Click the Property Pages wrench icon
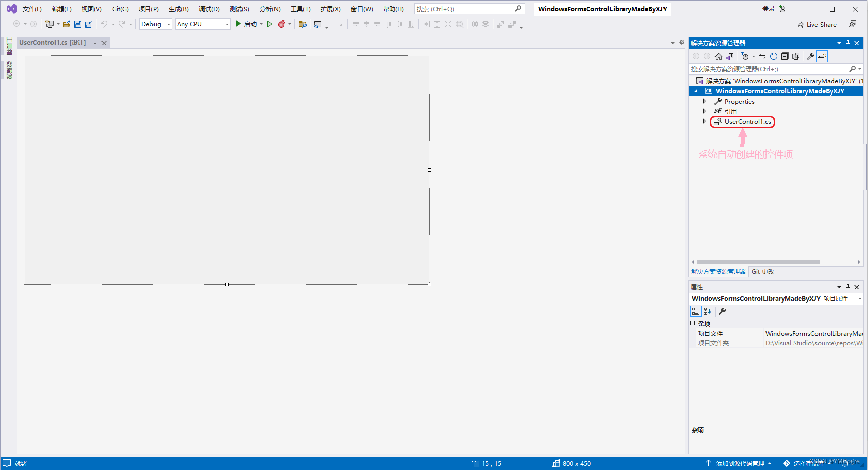The width and height of the screenshot is (868, 470). click(x=722, y=311)
